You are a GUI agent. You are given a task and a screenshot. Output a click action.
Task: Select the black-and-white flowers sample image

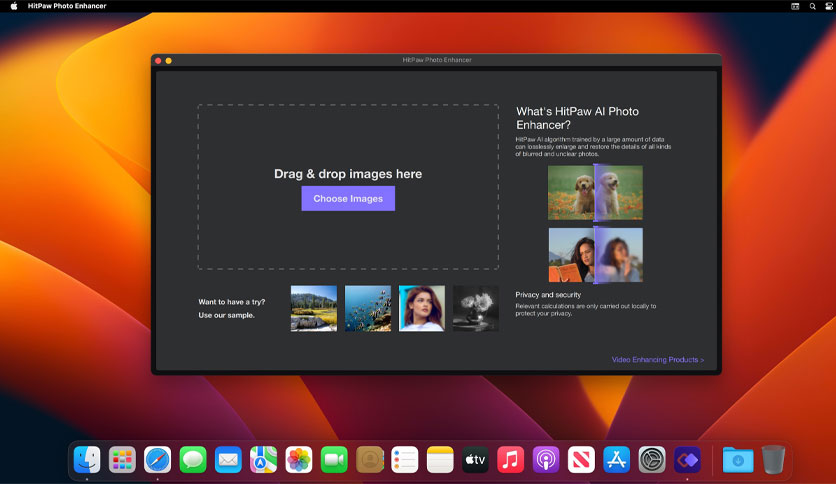click(x=476, y=309)
